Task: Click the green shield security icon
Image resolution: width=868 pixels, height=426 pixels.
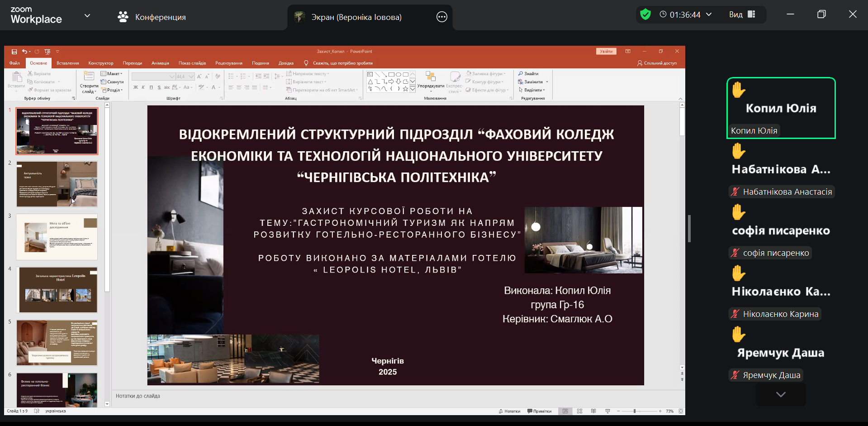Action: click(x=645, y=14)
